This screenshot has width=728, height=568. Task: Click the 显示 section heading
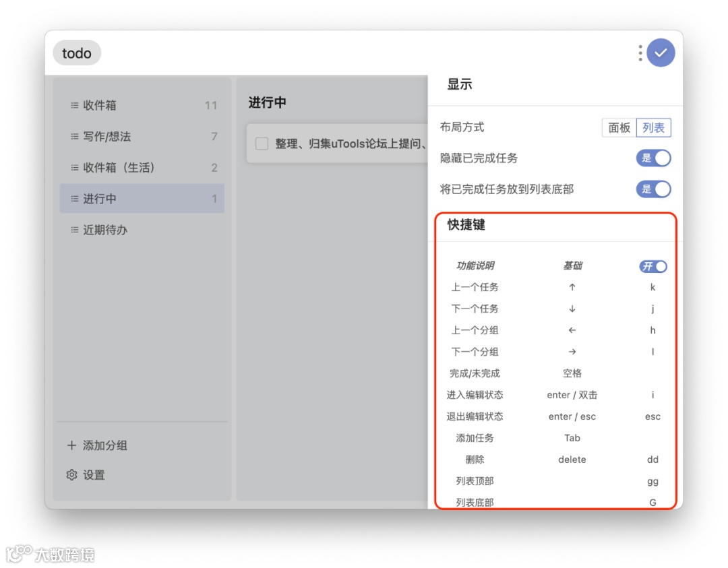[459, 84]
